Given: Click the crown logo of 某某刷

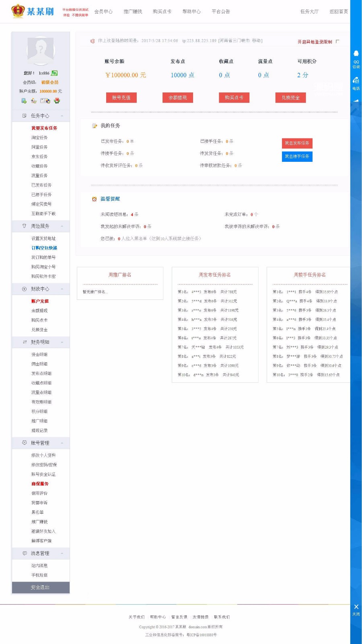Looking at the screenshot, I should click(18, 11).
